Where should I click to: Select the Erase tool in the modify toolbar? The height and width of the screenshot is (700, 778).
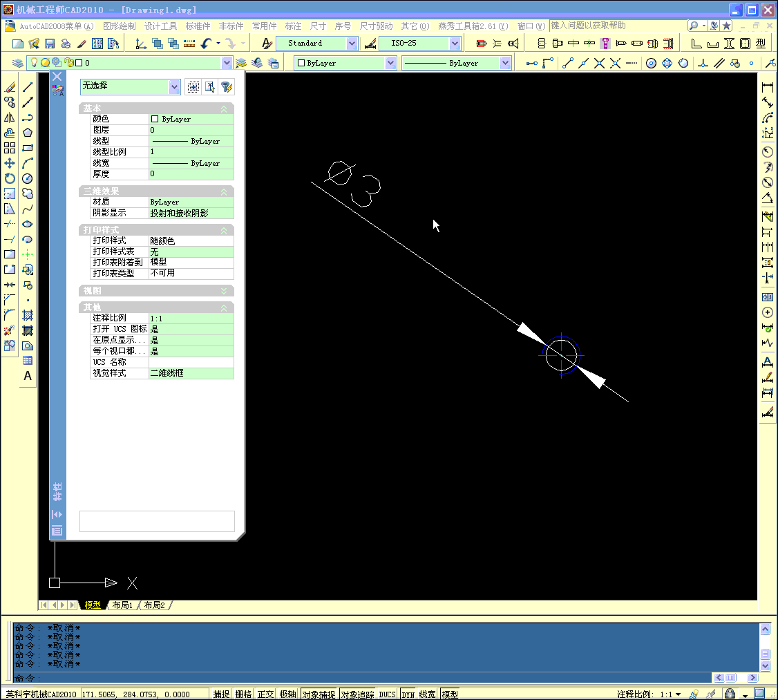tap(10, 87)
